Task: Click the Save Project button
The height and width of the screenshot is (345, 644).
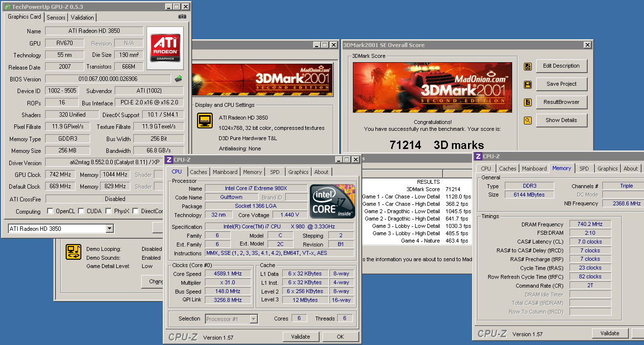Action: 561,84
